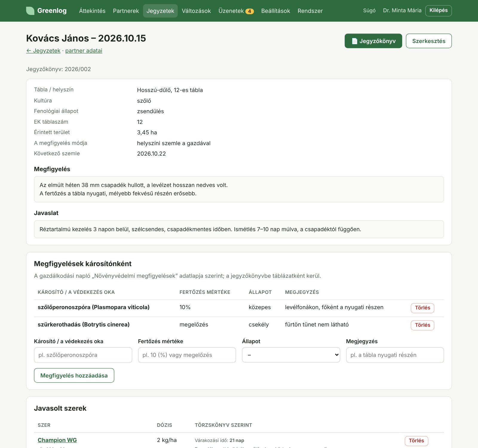The width and height of the screenshot is (478, 448).
Task: Go back via the ← Jegyzetek link
Action: tap(43, 50)
